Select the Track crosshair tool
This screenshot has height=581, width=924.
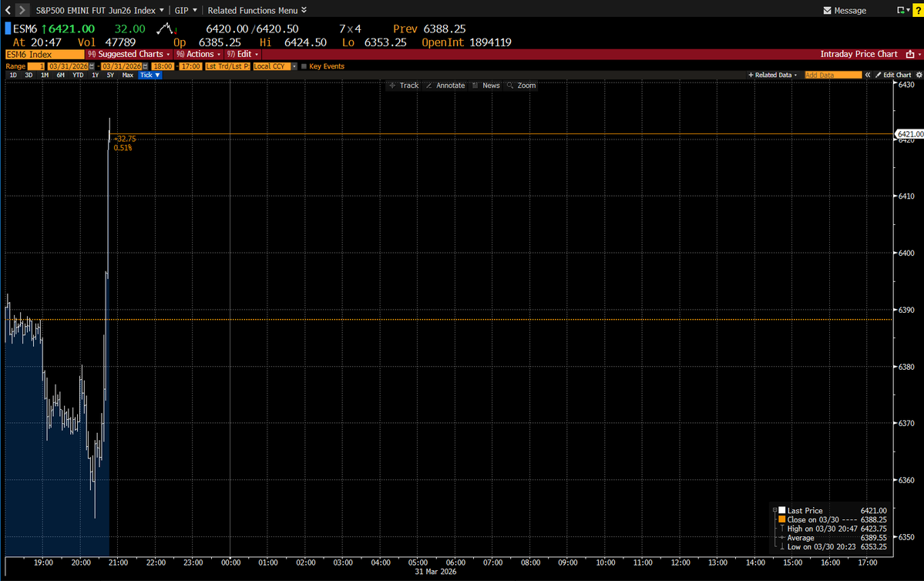pyautogui.click(x=404, y=86)
